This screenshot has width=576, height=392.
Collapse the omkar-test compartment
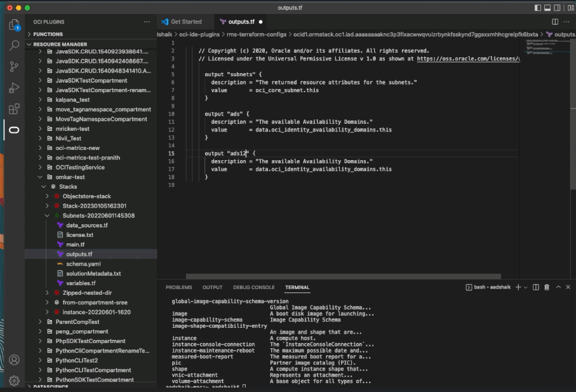[x=41, y=177]
